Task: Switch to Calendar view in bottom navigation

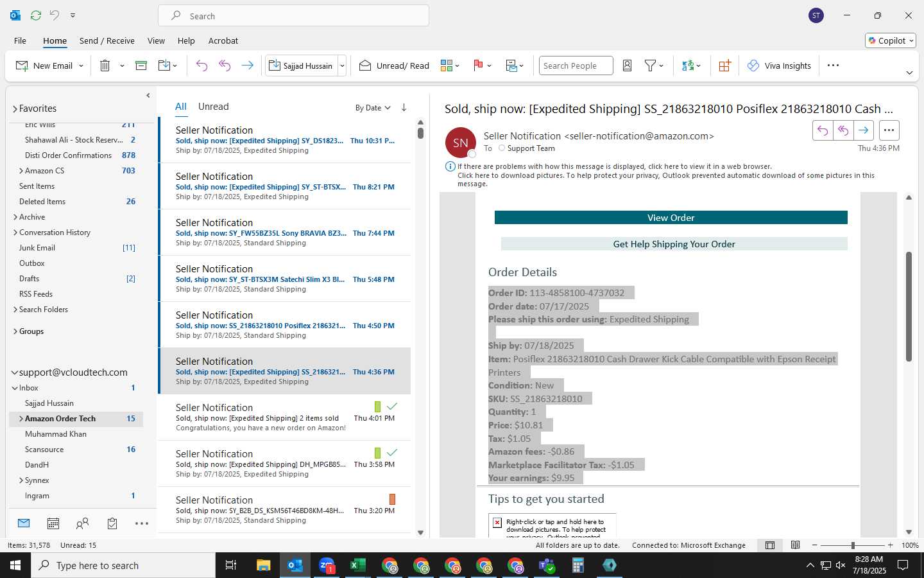Action: [53, 523]
